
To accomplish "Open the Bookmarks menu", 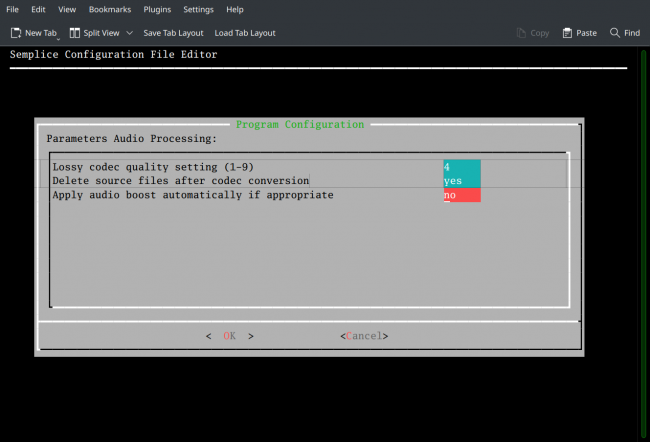I will tap(110, 9).
